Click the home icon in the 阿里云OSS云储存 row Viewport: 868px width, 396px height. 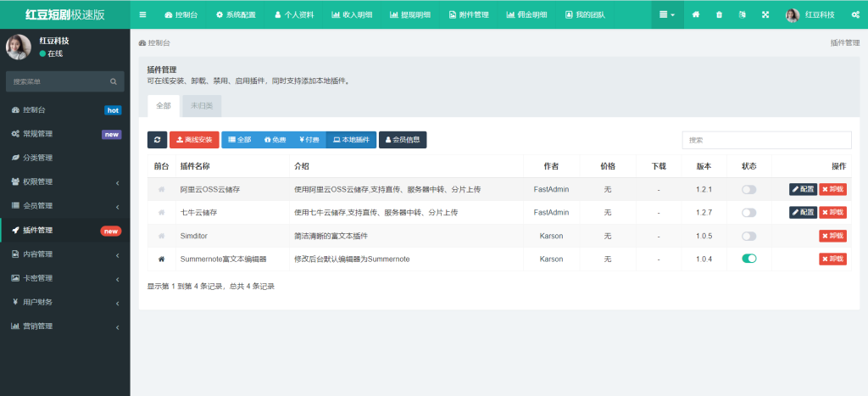pyautogui.click(x=162, y=189)
